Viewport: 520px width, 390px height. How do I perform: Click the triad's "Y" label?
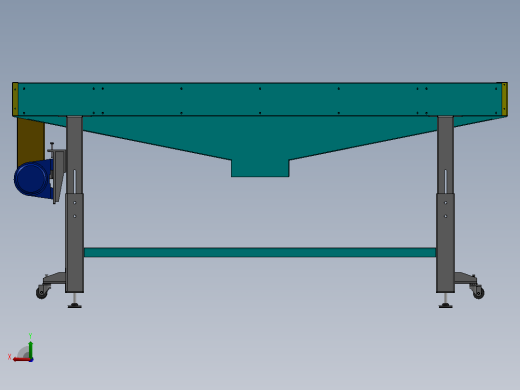pyautogui.click(x=30, y=336)
